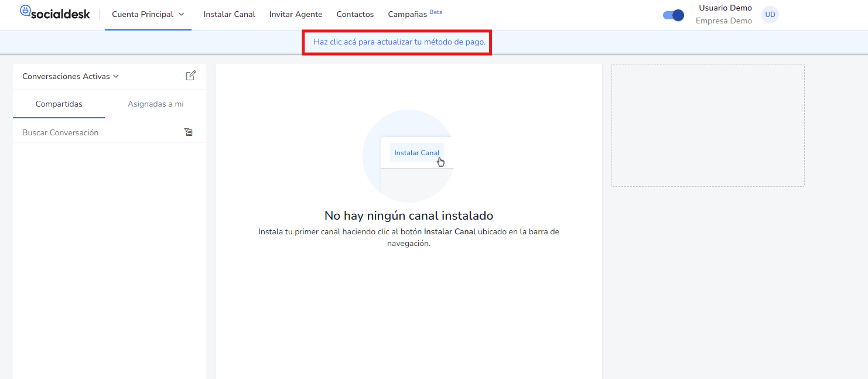Open Campañas Beta section
The height and width of the screenshot is (379, 868).
pyautogui.click(x=415, y=14)
